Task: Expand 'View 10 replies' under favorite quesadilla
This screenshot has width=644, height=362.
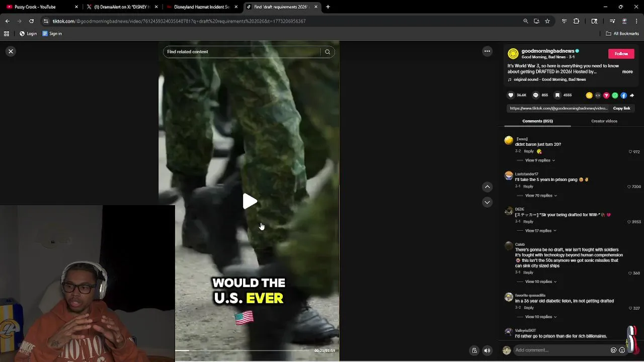Action: coord(541,317)
